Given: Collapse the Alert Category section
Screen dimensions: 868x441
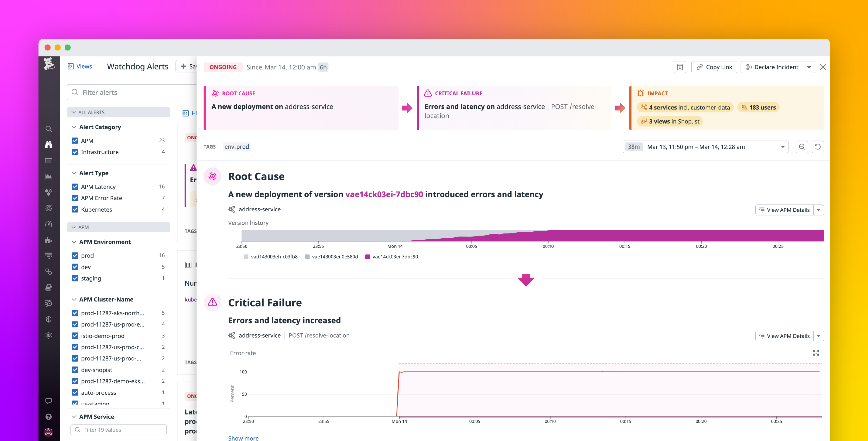Looking at the screenshot, I should tap(74, 127).
